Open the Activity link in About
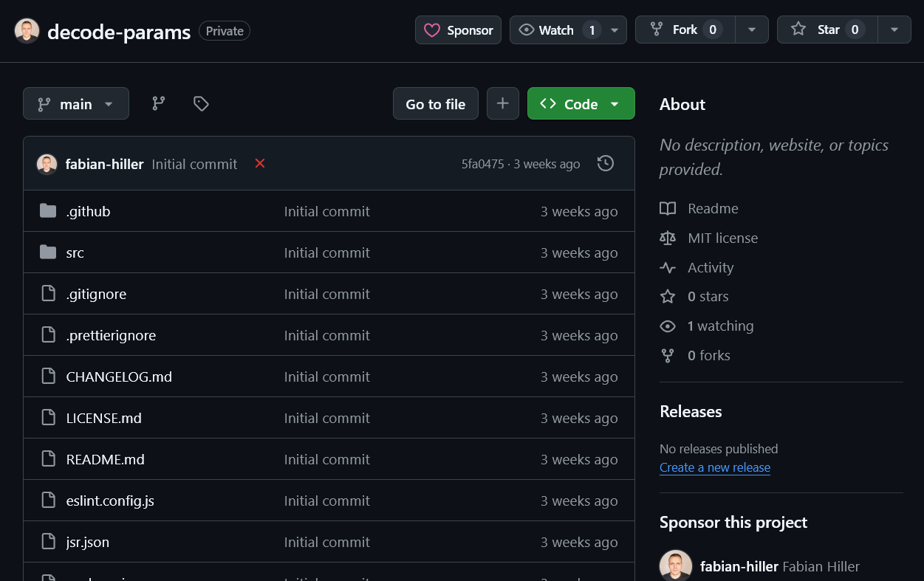The image size is (924, 581). coord(711,267)
